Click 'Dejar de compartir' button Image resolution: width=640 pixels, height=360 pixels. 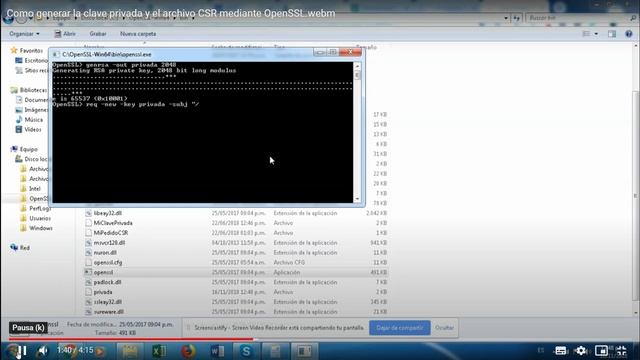[400, 328]
